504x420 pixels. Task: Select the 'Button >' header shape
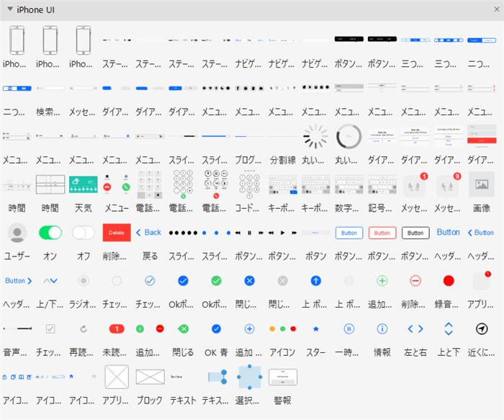pos(18,281)
